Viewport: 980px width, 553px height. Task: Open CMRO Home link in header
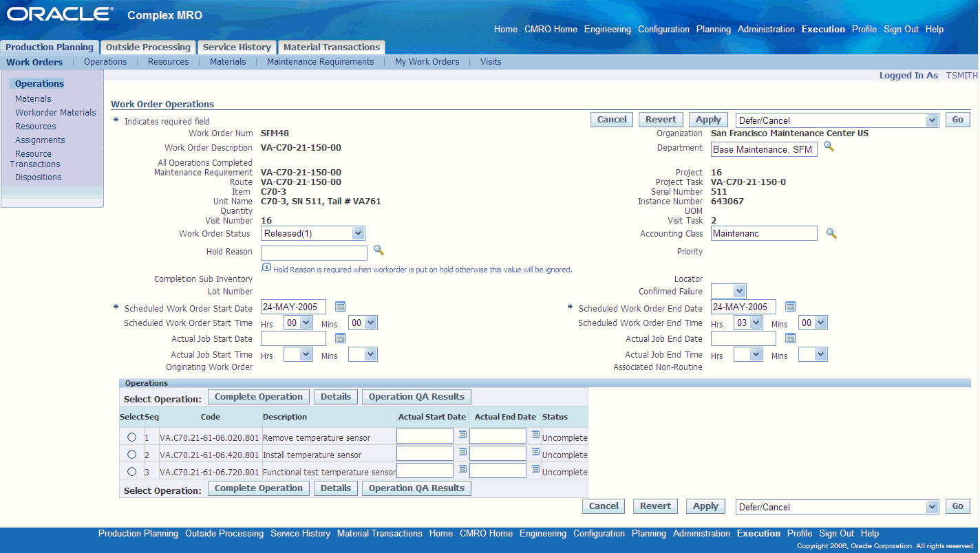(551, 30)
